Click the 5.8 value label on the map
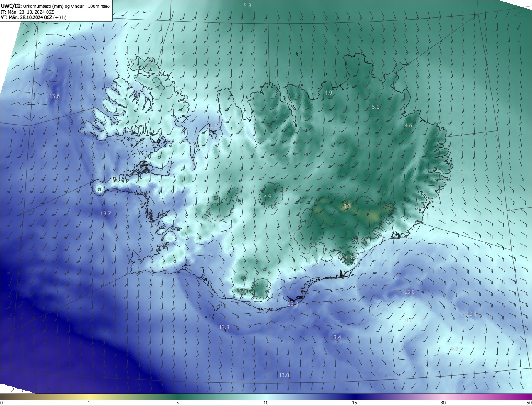Screen dimensions: 532x406 (247, 5)
